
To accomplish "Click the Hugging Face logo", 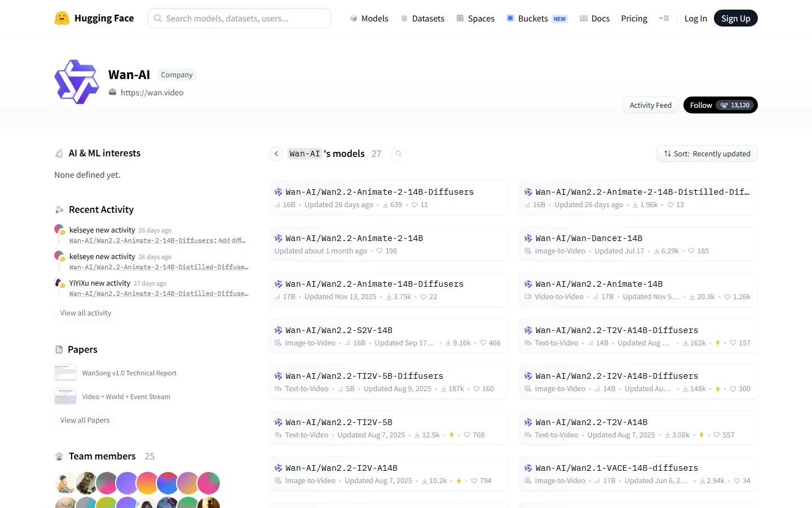I will click(94, 18).
